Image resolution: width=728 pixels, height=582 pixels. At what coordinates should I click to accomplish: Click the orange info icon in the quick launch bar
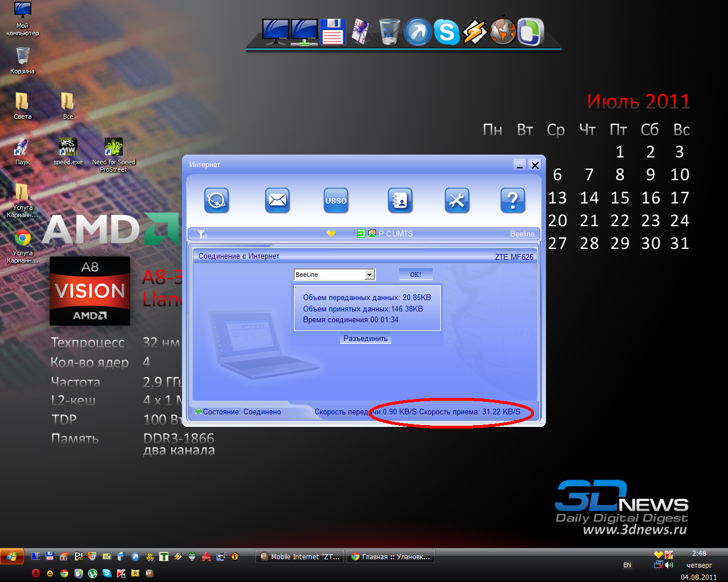point(235,557)
